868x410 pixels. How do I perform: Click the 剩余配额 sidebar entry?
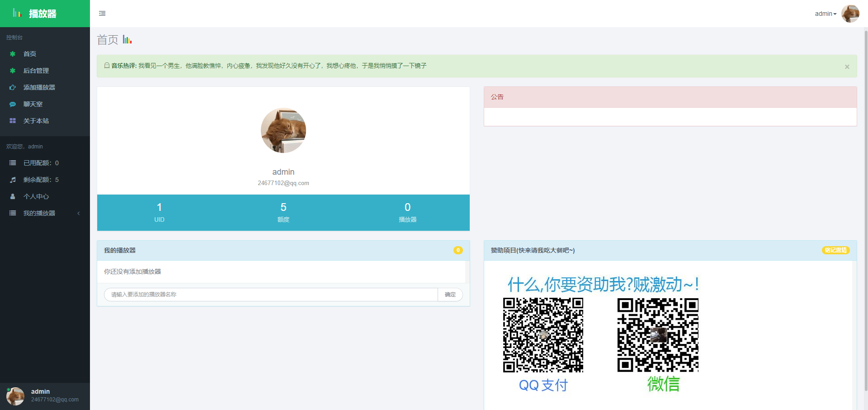tap(45, 180)
